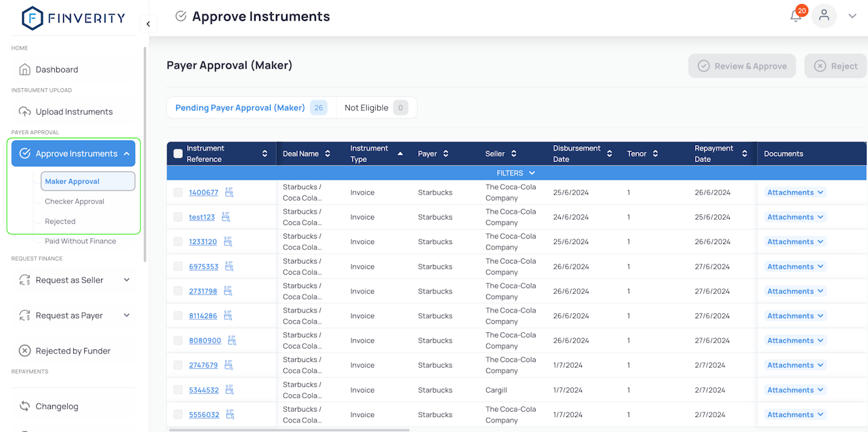Click details icon beside reference 1400677

tap(229, 193)
